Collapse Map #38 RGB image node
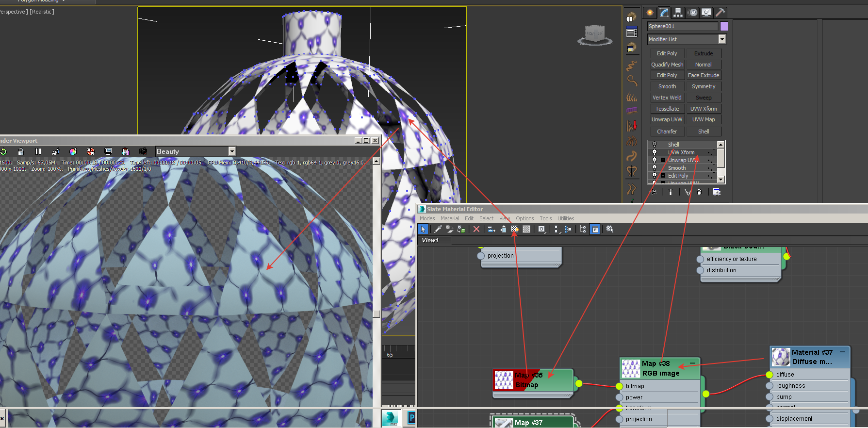 [693, 362]
